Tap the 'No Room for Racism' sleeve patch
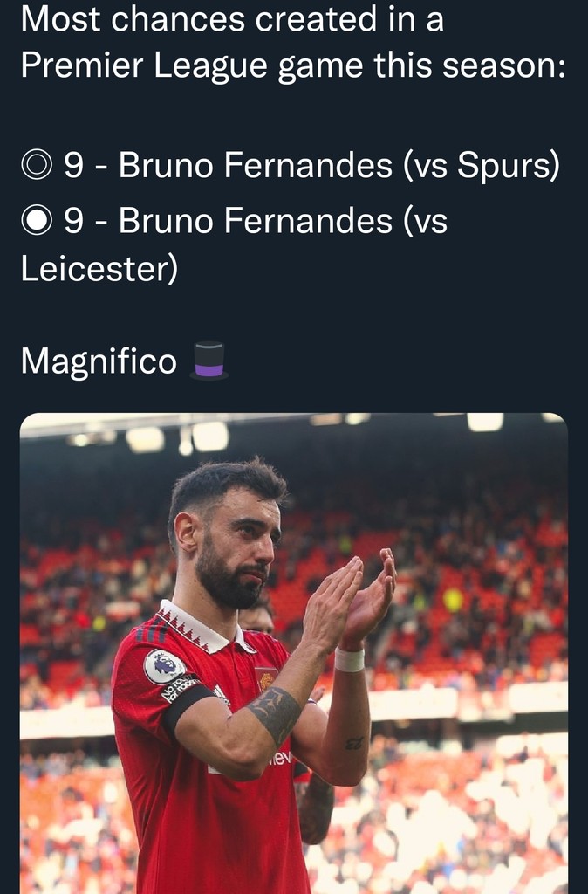588x894 pixels. click(x=179, y=690)
